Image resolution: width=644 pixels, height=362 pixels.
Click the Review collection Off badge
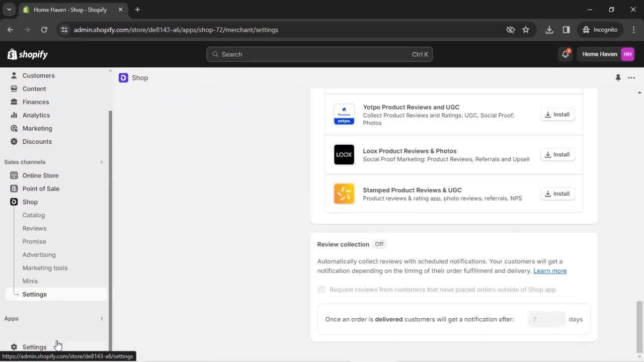379,244
